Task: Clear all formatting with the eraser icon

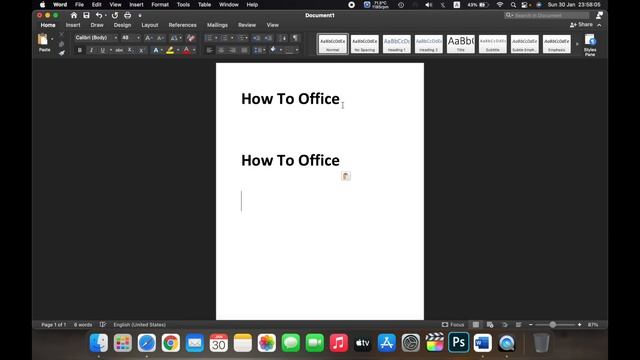Action: [191, 38]
